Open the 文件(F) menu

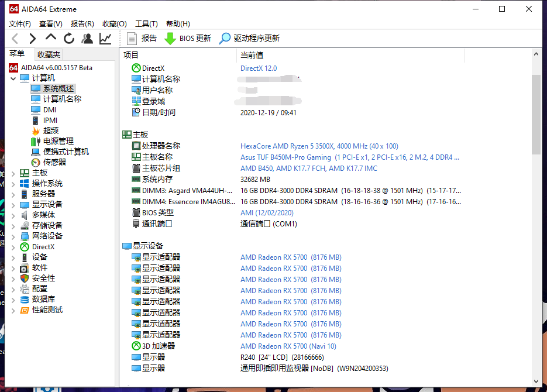pyautogui.click(x=19, y=24)
